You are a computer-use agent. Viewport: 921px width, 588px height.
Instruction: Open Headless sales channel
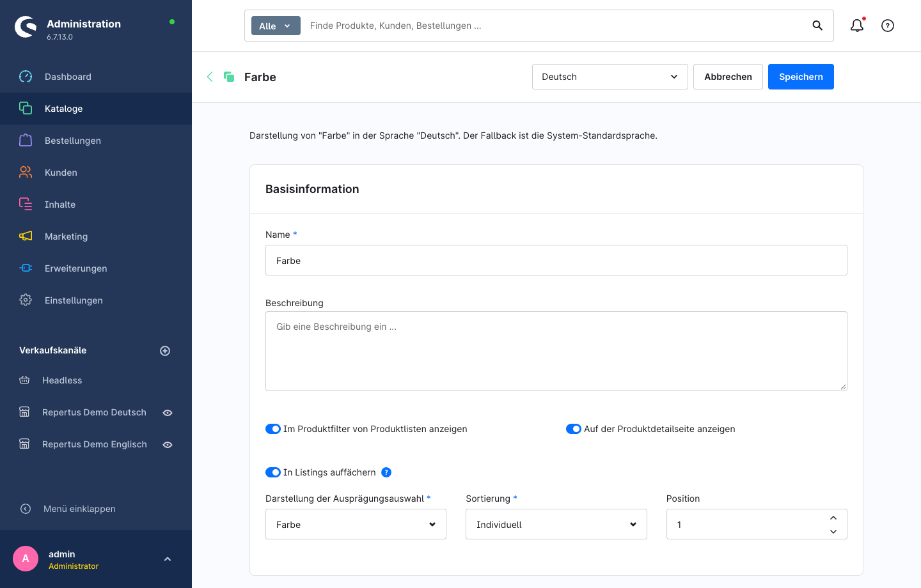coord(62,380)
